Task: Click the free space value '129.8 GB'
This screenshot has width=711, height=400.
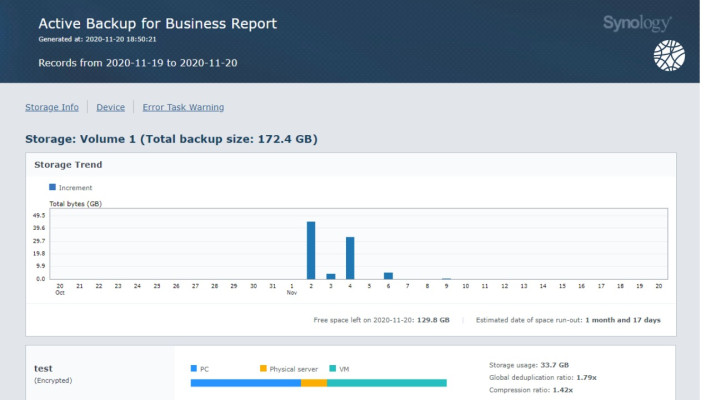Action: [433, 320]
